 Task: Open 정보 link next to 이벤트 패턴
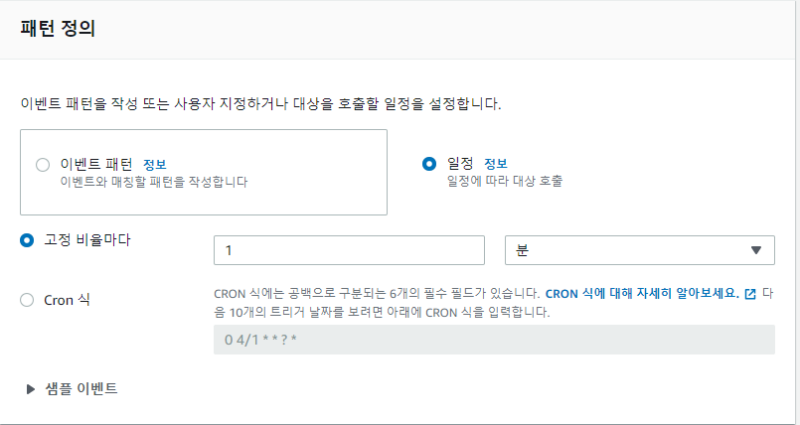[155, 164]
